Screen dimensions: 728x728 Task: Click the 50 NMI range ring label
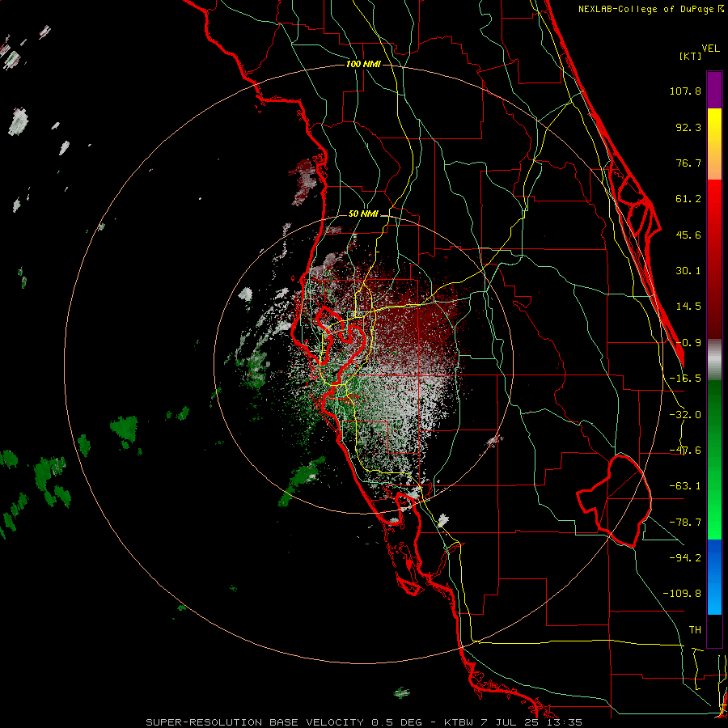pyautogui.click(x=363, y=214)
